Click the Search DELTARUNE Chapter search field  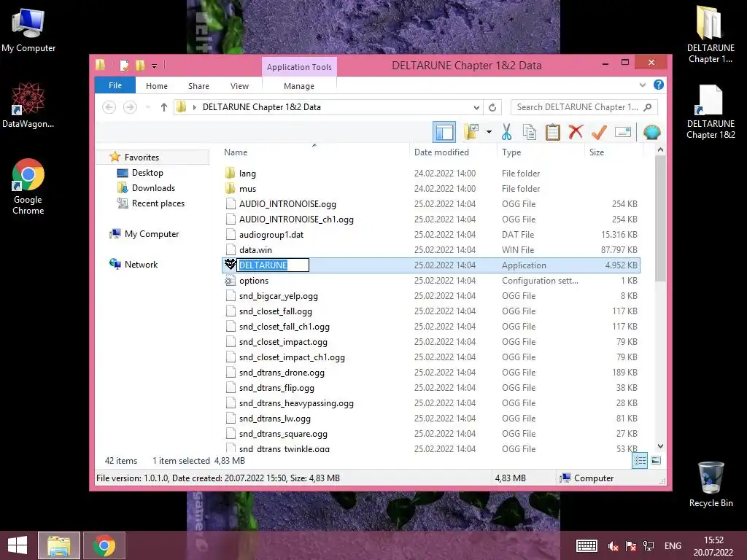(584, 107)
